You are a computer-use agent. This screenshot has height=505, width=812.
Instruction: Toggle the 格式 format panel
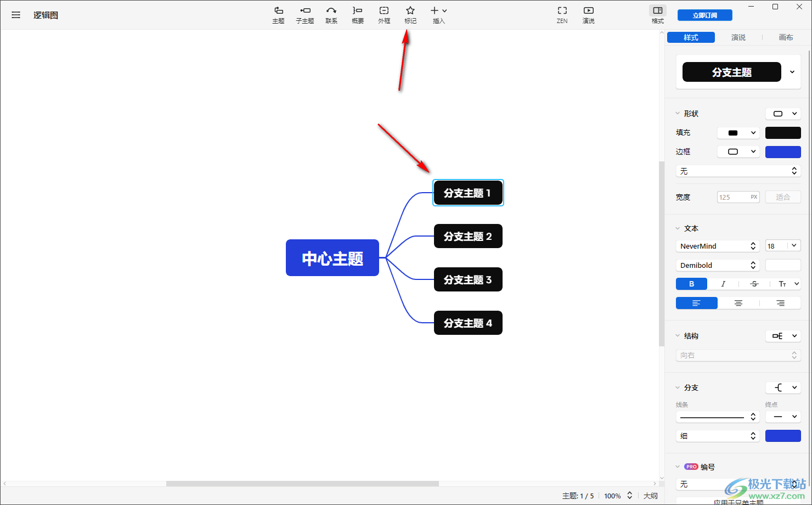point(658,15)
